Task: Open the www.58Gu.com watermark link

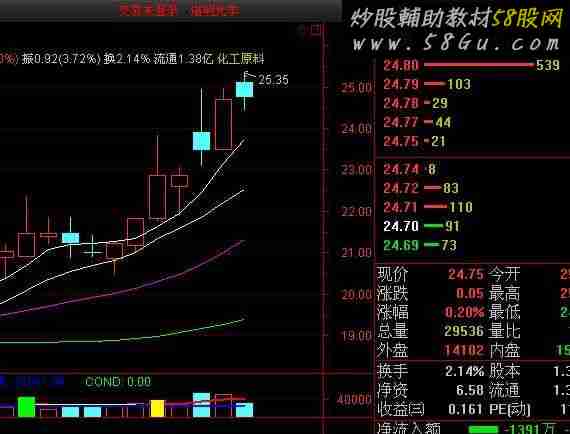Action: coord(457,43)
